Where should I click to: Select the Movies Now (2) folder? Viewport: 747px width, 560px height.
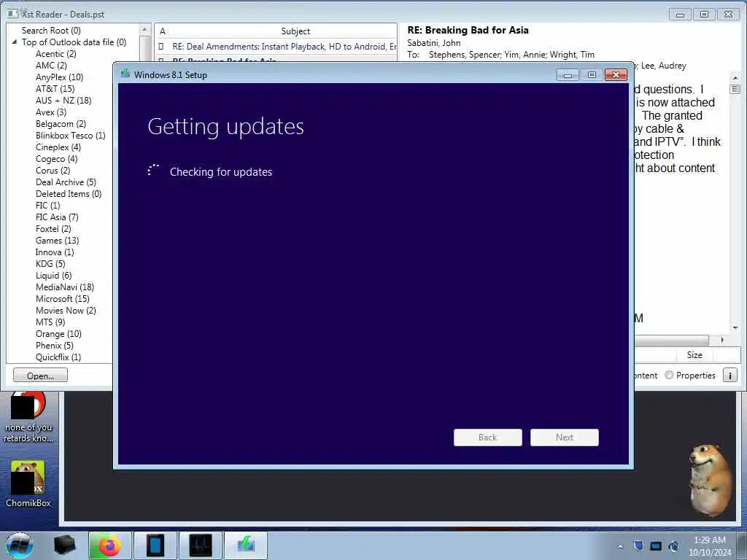(66, 311)
